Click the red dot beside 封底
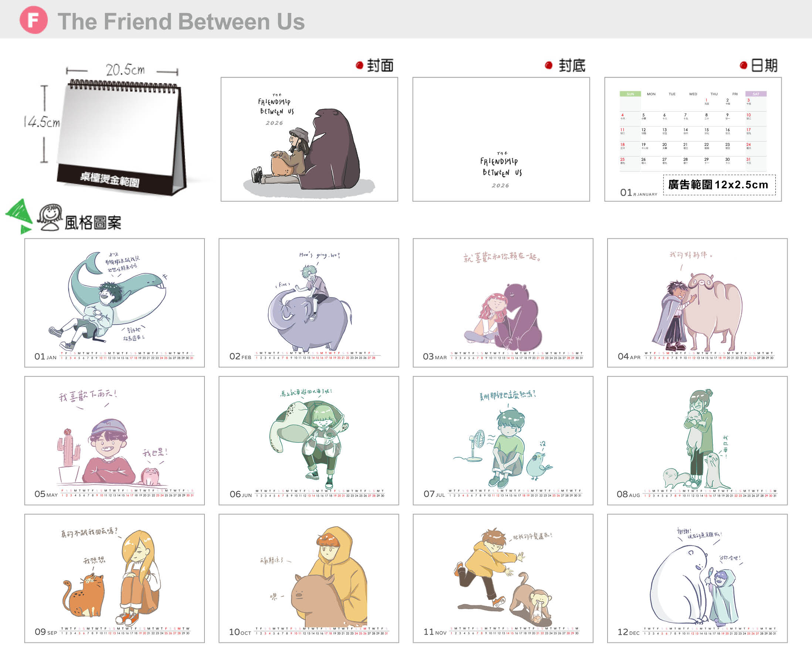The height and width of the screenshot is (658, 812). point(548,65)
